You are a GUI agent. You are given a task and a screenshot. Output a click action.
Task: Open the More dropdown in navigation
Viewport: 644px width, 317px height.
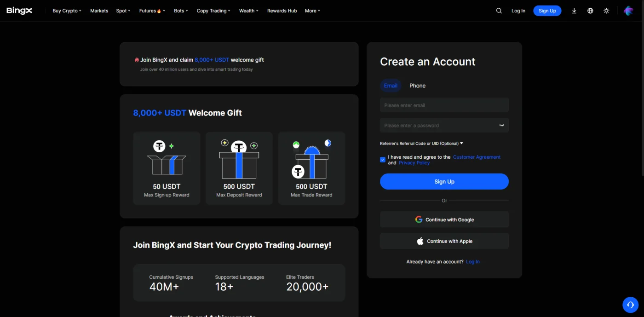pyautogui.click(x=312, y=11)
